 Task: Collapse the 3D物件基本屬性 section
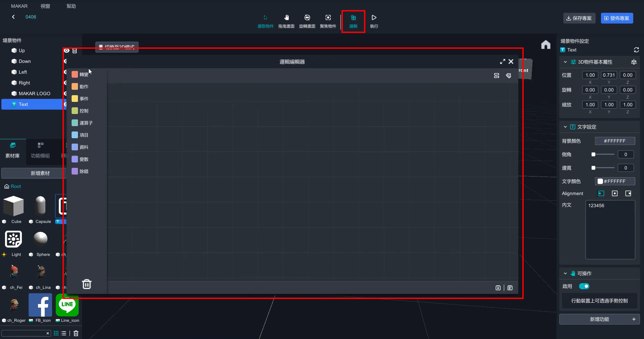pyautogui.click(x=565, y=62)
